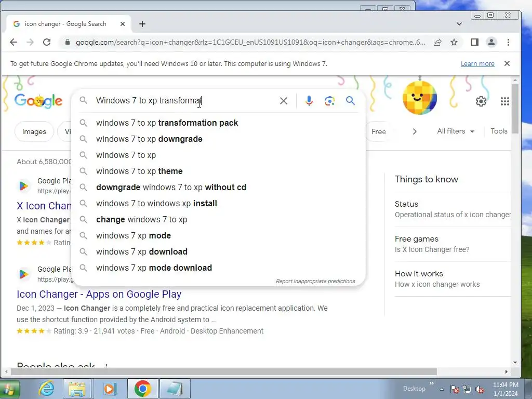Image resolution: width=532 pixels, height=399 pixels.
Task: Open a new Chrome tab
Action: coord(142,24)
